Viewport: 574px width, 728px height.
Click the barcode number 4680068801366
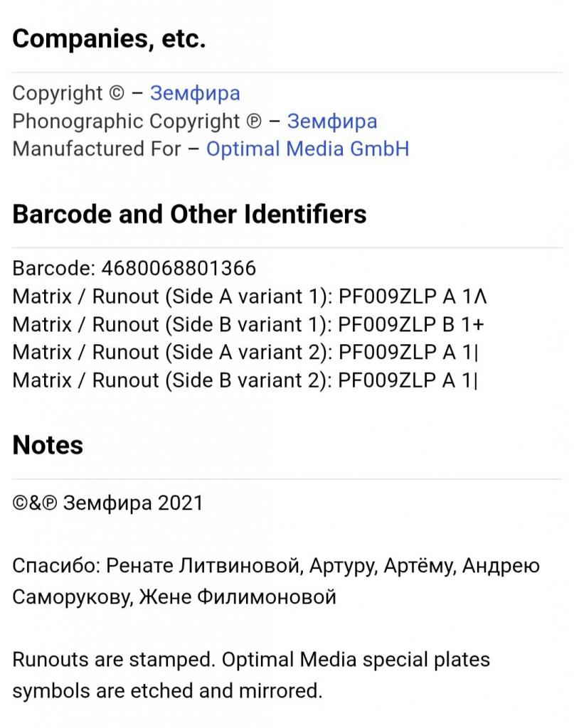(x=179, y=268)
